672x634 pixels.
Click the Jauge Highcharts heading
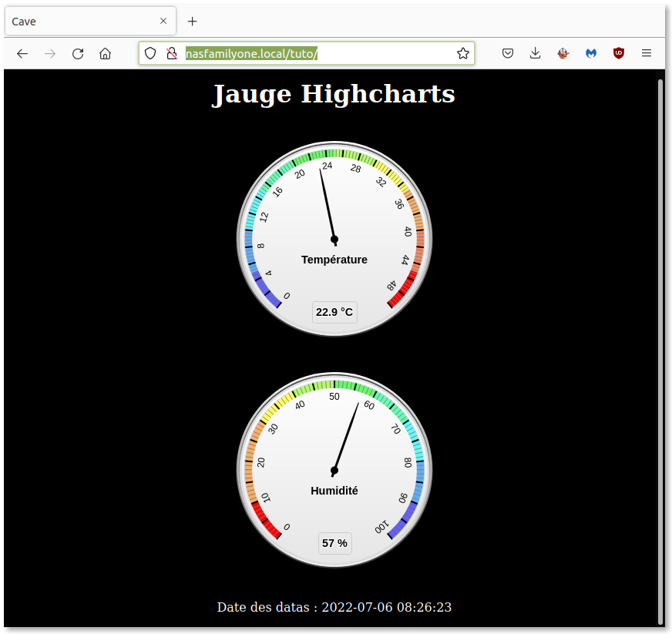pos(334,94)
